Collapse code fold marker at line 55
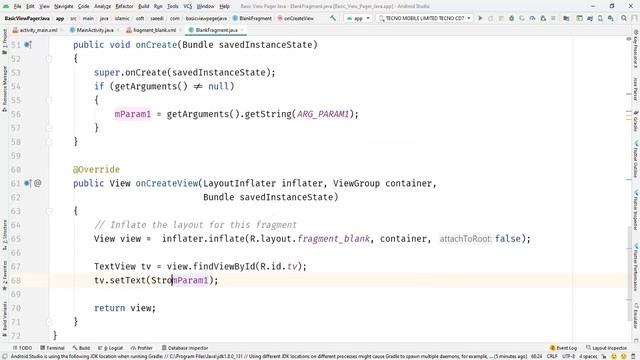This screenshot has height=360, width=640. tap(49, 100)
